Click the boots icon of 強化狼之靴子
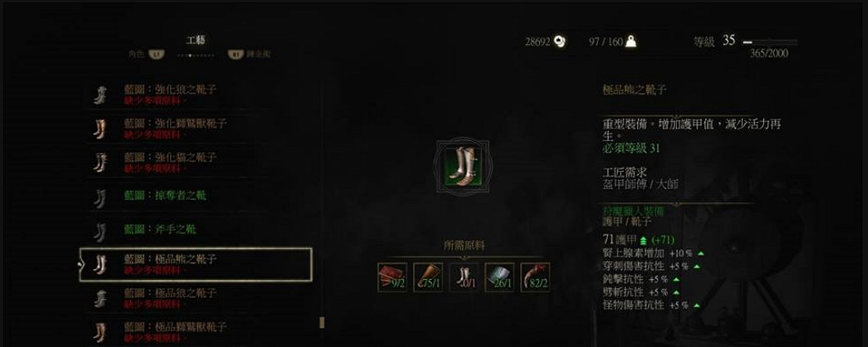The height and width of the screenshot is (347, 868). 100,95
